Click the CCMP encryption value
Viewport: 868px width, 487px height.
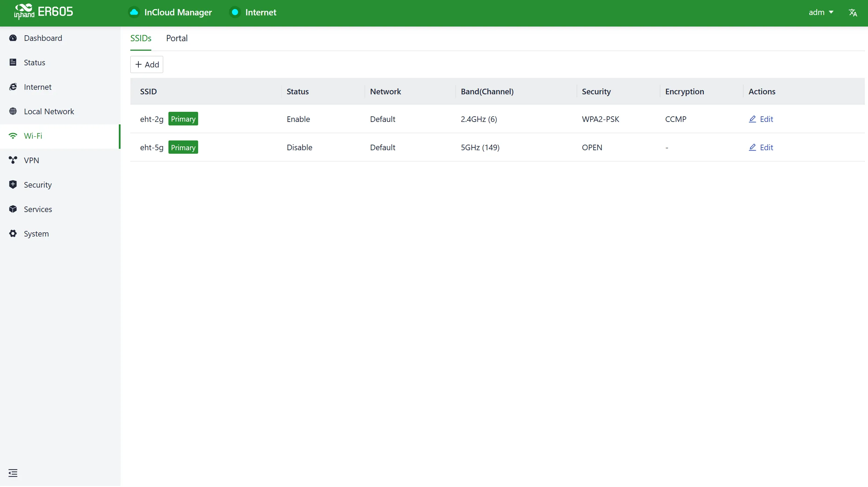click(x=675, y=119)
